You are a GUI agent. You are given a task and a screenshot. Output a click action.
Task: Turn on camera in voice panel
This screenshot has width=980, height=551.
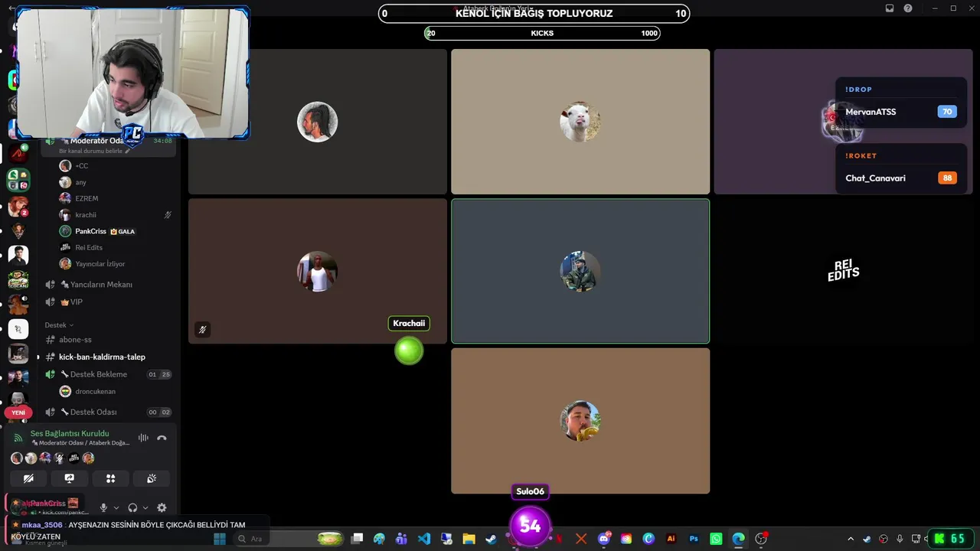(28, 478)
